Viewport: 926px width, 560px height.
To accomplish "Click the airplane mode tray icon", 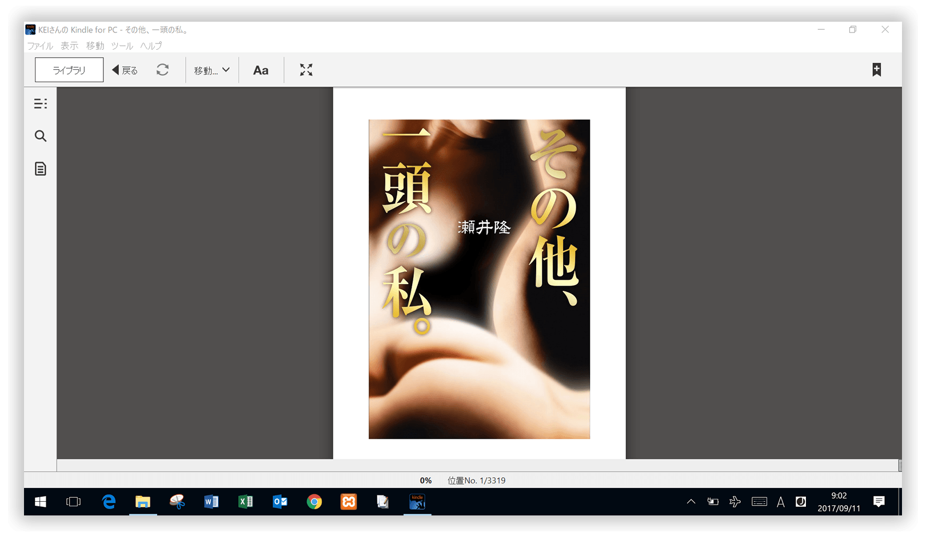I will click(x=735, y=502).
